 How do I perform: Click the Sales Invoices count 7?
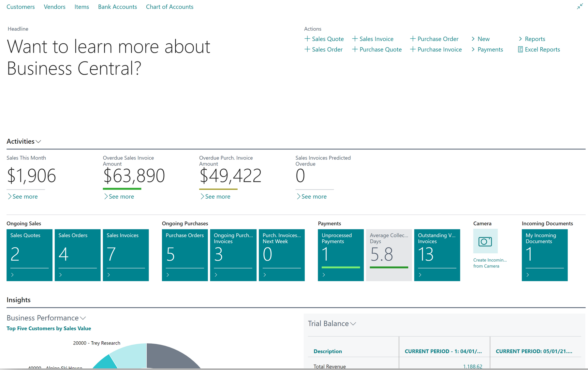click(x=111, y=254)
